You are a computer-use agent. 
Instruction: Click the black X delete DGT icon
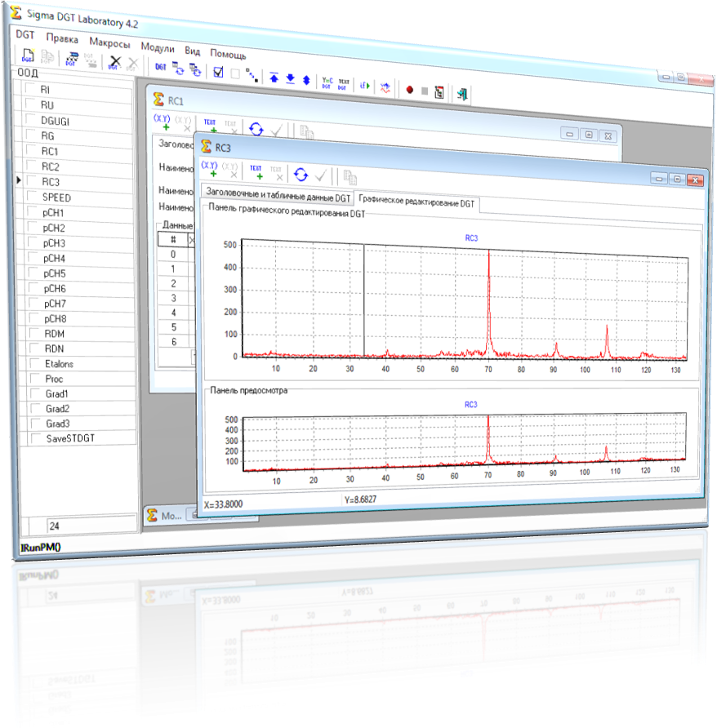click(115, 62)
